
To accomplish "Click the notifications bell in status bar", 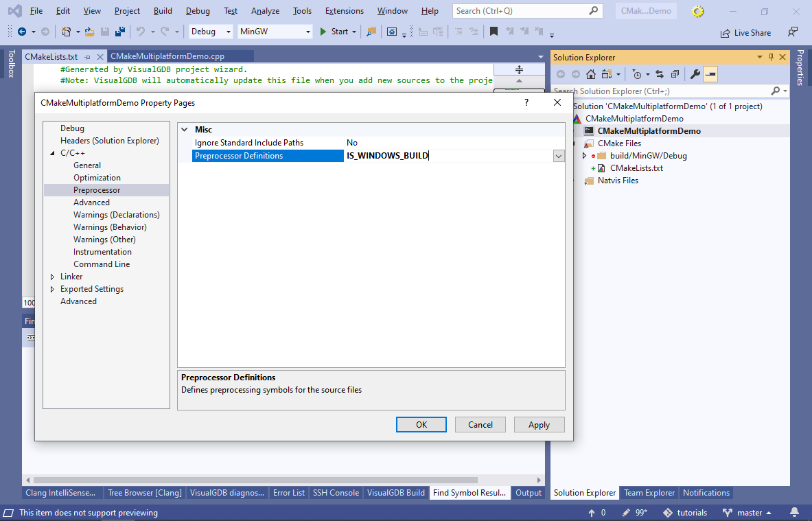I will [794, 513].
